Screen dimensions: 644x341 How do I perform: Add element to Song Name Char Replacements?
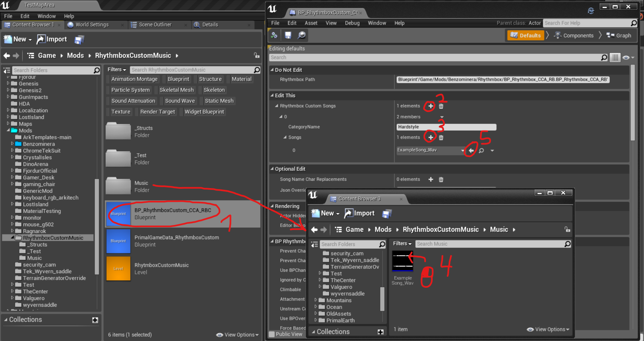(431, 179)
